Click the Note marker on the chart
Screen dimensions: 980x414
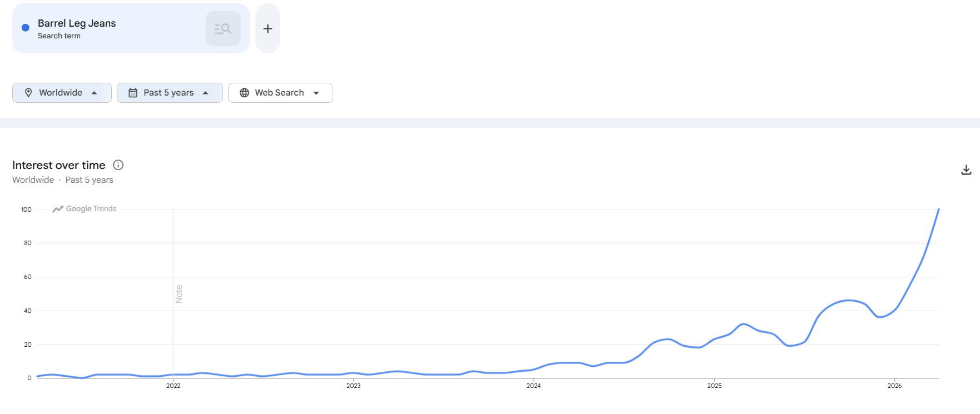(179, 294)
